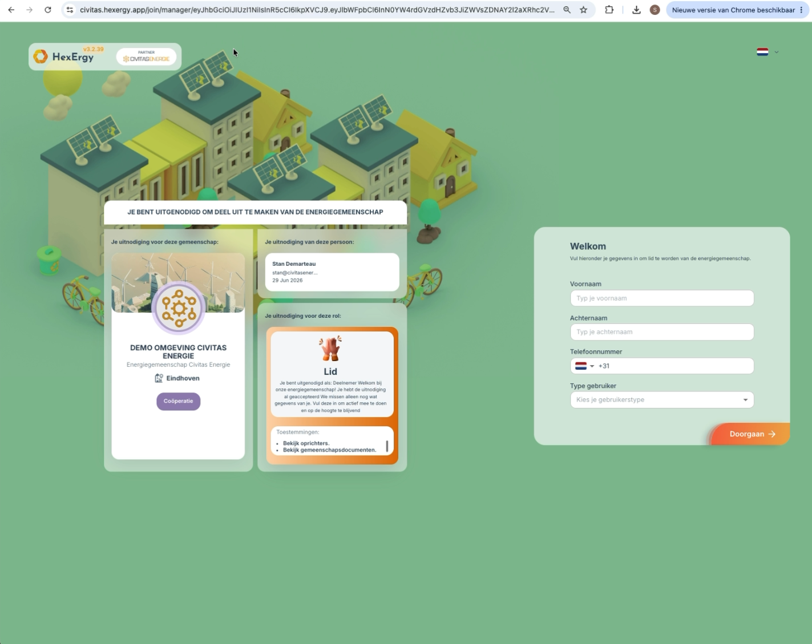Focus the Voornaam input field
Screen dimensions: 812x644
[662, 298]
